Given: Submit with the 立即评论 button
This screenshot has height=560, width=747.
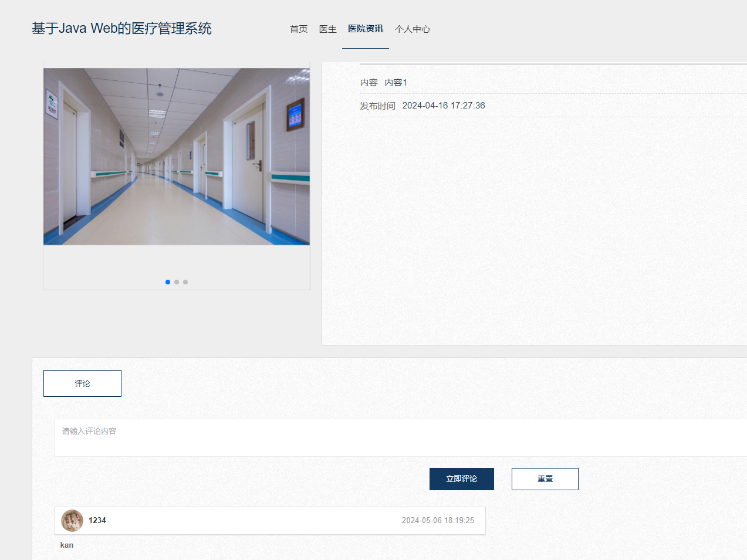Looking at the screenshot, I should coord(462,479).
